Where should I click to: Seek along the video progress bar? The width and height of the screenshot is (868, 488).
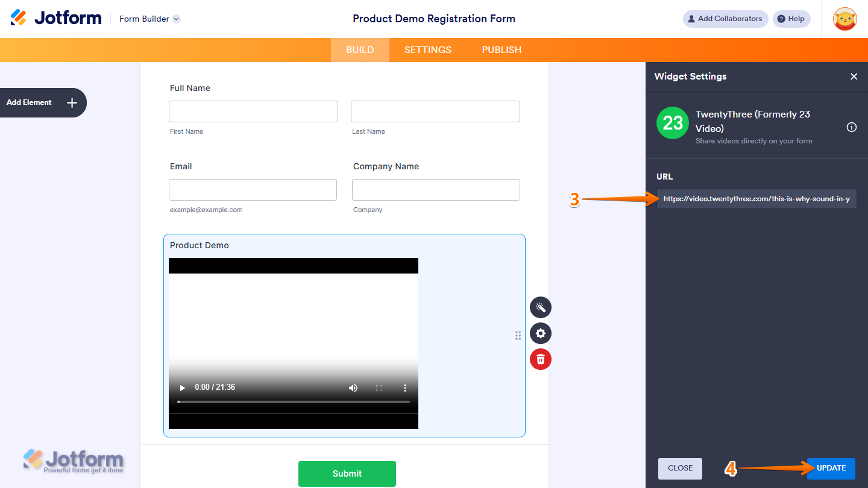[294, 401]
